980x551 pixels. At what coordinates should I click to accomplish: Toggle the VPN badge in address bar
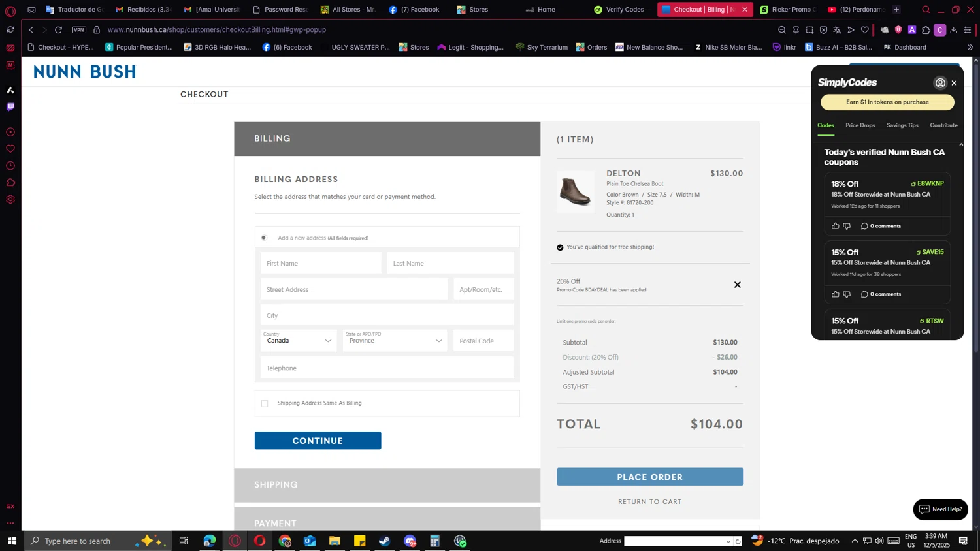[x=79, y=29]
